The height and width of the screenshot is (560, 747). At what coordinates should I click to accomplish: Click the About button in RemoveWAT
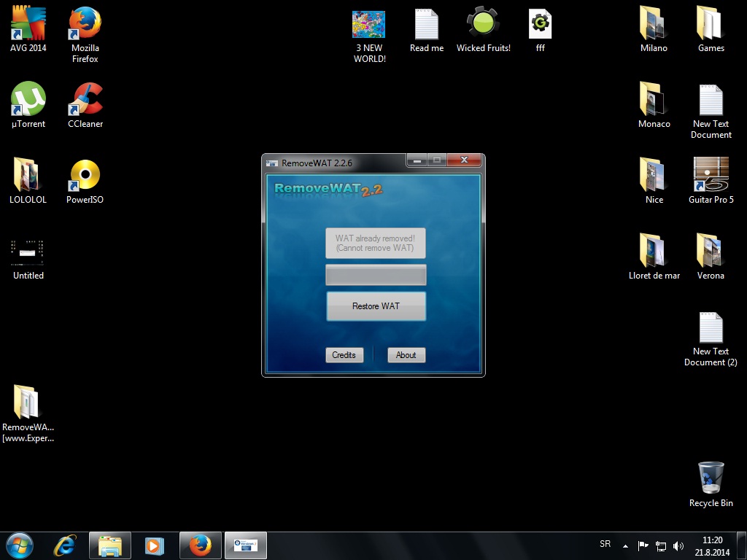406,355
